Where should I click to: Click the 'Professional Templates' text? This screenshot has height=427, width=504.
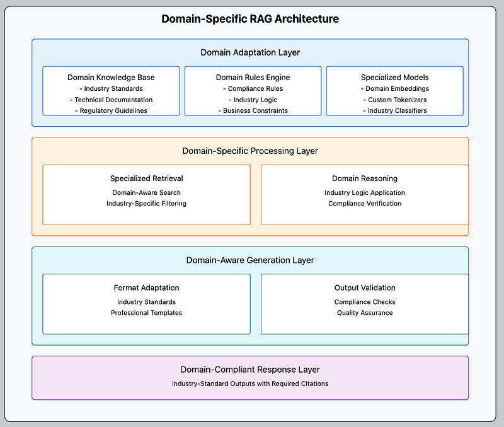(x=147, y=313)
